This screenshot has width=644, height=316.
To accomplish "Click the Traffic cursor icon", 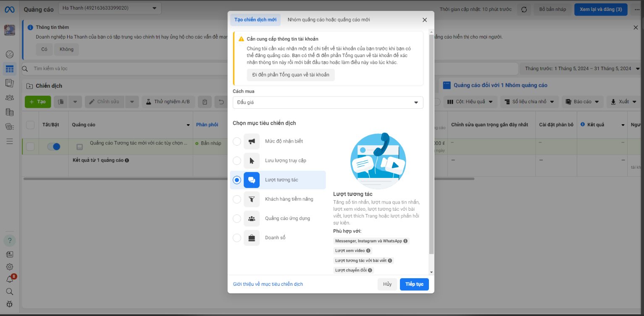I will 252,161.
